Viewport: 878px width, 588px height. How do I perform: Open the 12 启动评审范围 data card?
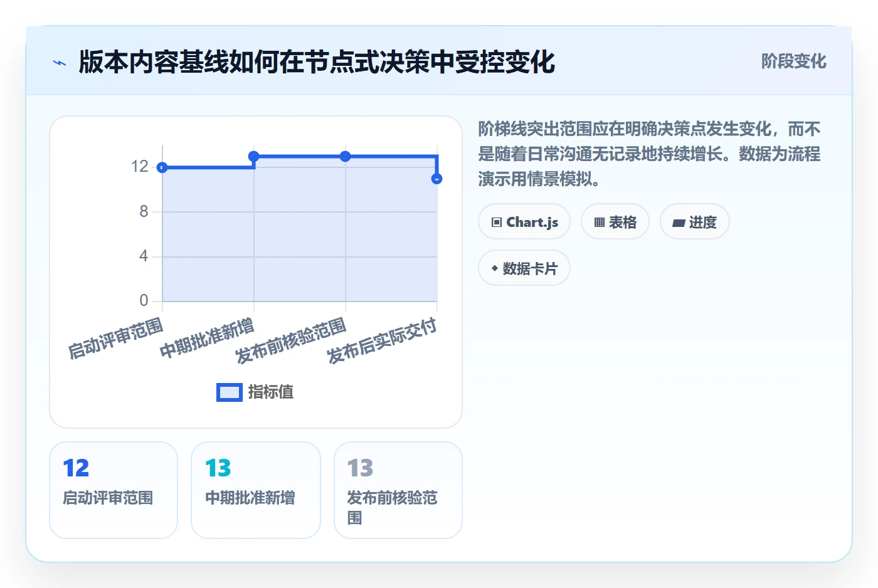pyautogui.click(x=114, y=490)
